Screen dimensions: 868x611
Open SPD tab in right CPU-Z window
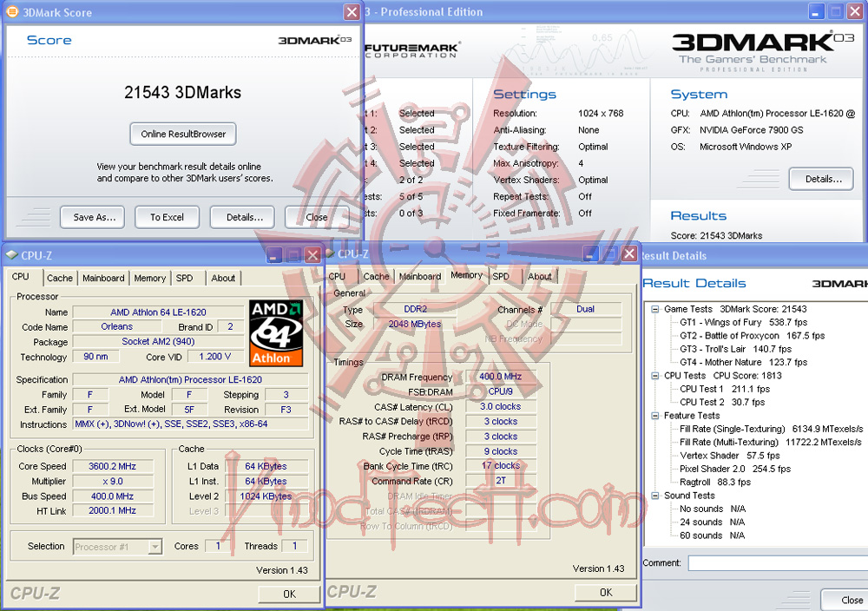point(501,276)
